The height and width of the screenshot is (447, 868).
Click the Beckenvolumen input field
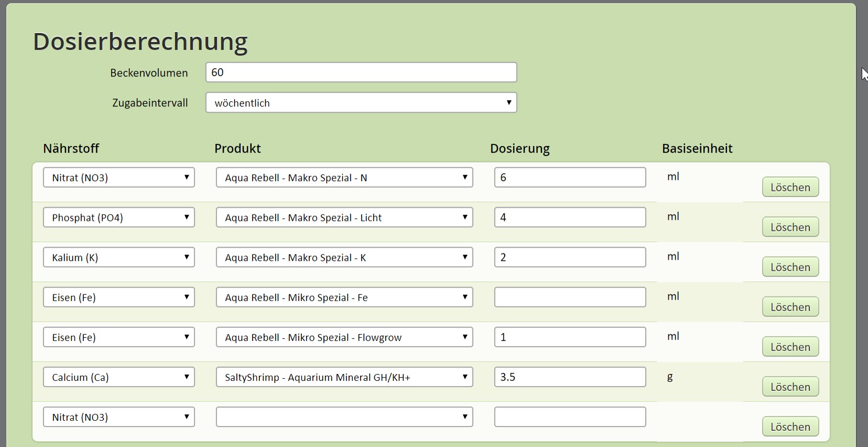click(x=361, y=72)
